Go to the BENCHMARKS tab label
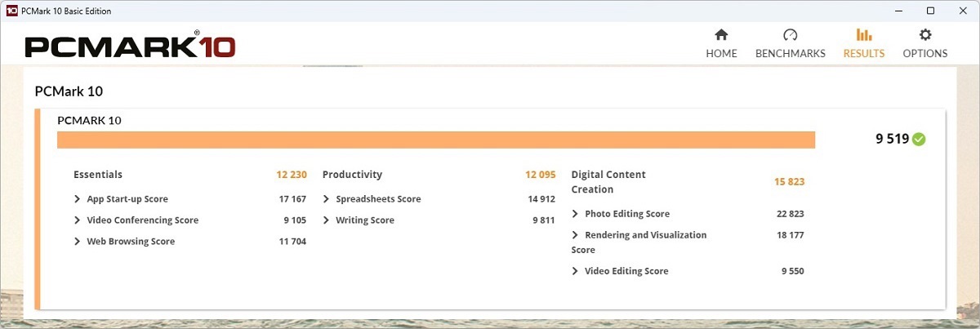The height and width of the screenshot is (329, 980). [790, 54]
